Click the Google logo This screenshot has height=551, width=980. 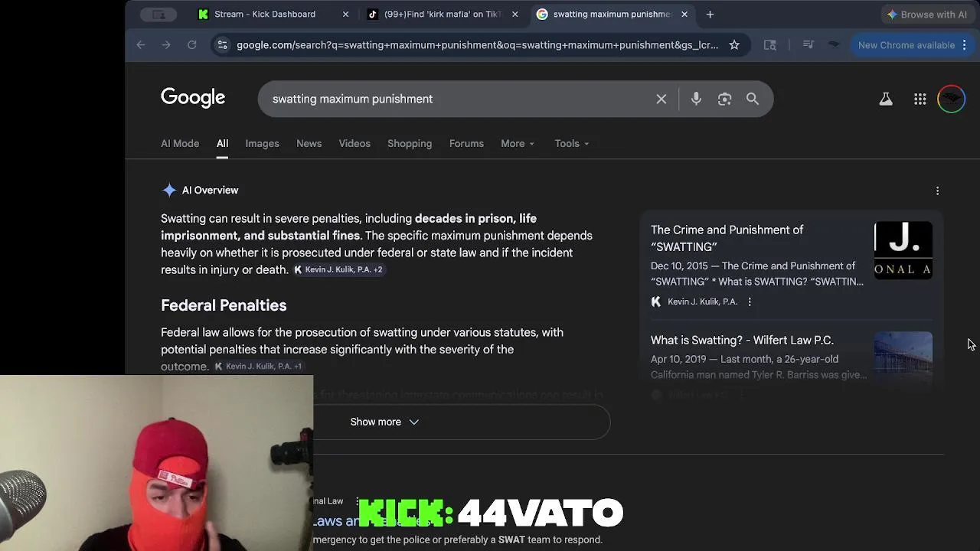[x=193, y=98]
